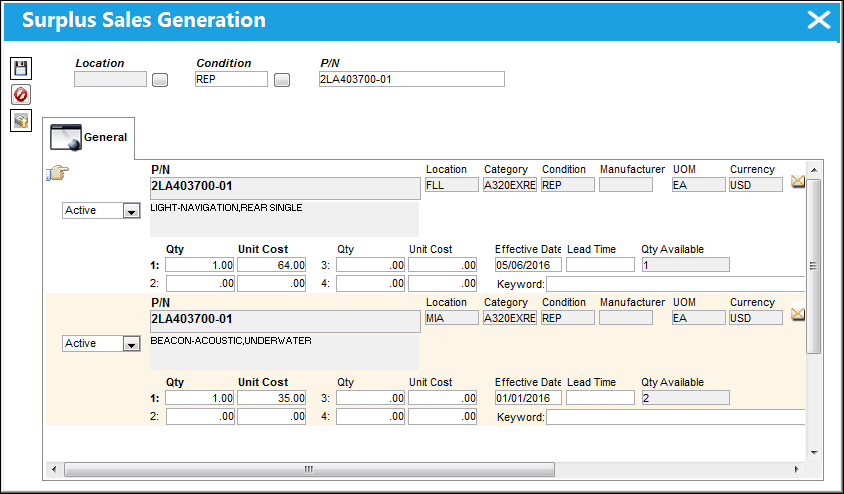Click the Save floppy disk icon

[21, 68]
